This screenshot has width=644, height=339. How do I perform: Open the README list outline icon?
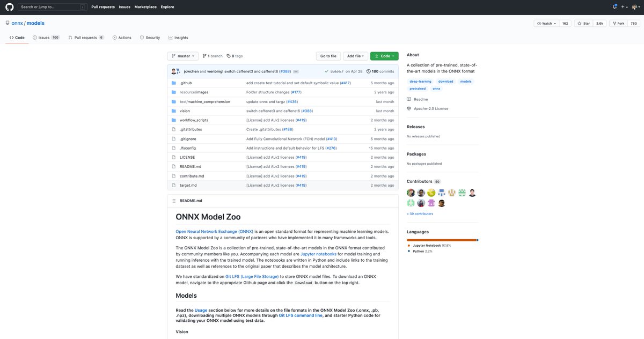pyautogui.click(x=174, y=201)
